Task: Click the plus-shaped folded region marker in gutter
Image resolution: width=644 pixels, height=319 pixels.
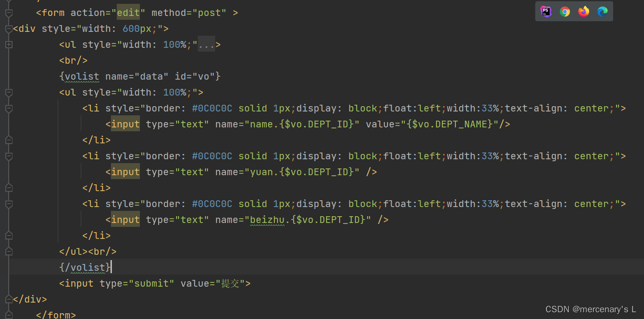Action: pos(8,44)
